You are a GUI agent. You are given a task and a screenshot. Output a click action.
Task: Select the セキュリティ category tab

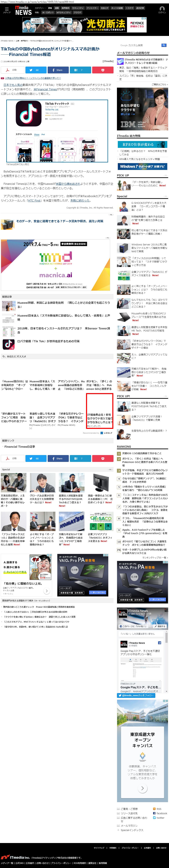[x=78, y=8]
